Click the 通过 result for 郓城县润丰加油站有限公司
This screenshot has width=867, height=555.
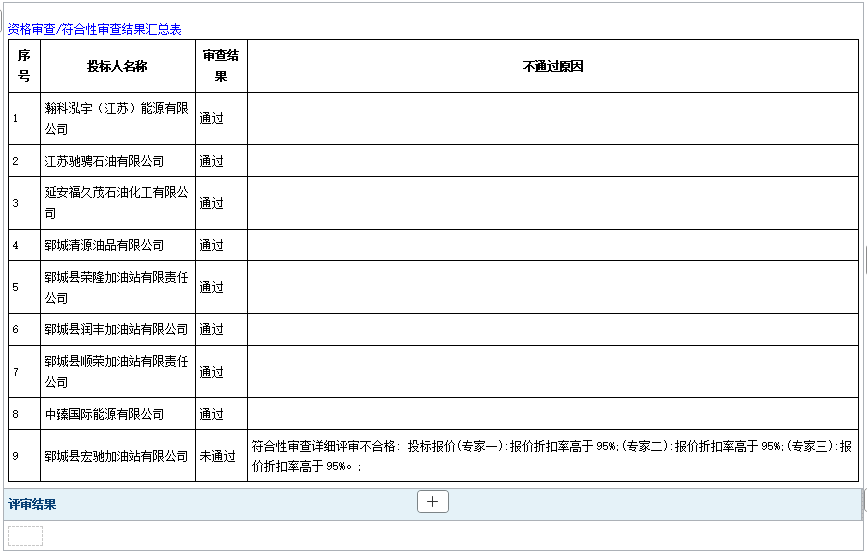211,329
